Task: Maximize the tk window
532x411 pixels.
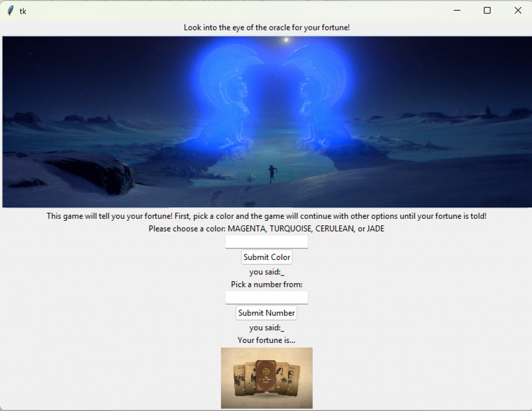Action: pos(487,10)
